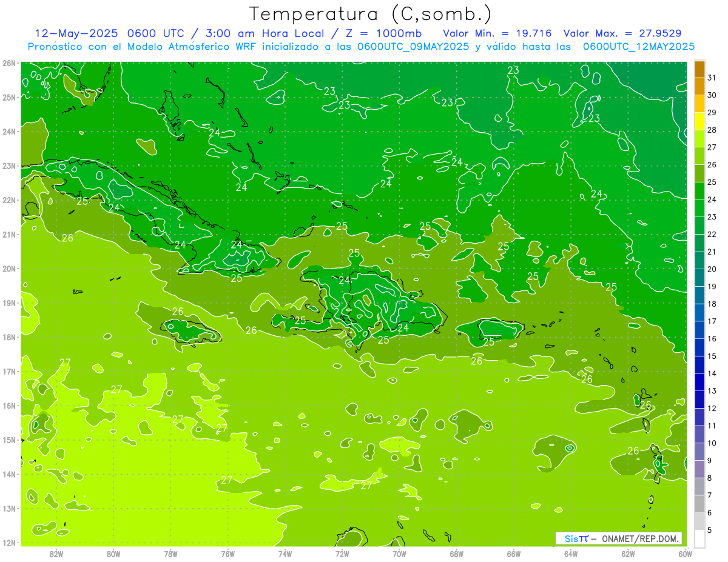
Task: Click legend value 20 on the color bar
Action: tap(712, 269)
